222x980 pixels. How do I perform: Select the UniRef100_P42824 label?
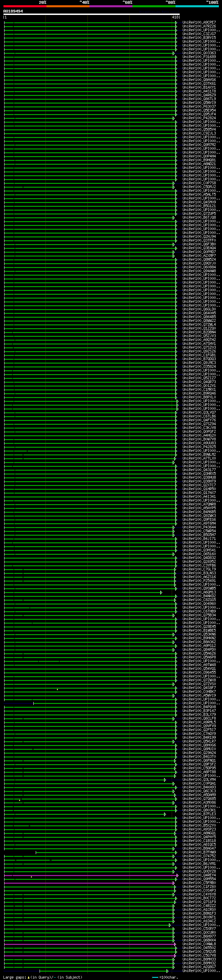pos(199,118)
